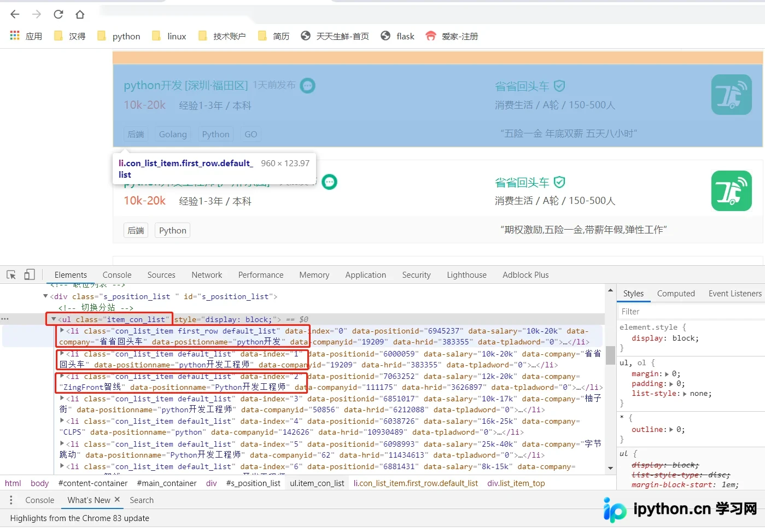Image resolution: width=765 pixels, height=532 pixels.
Task: Open the 汉得 bookmark folder
Action: click(69, 36)
